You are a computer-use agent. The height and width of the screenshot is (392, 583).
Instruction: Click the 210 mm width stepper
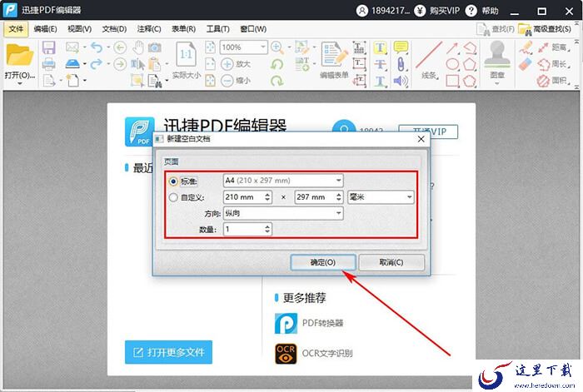point(267,197)
